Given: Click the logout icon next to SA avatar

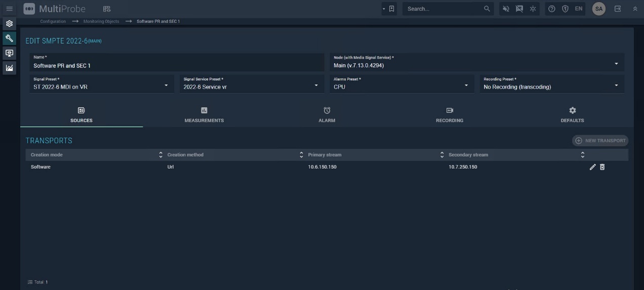Looking at the screenshot, I should (x=618, y=9).
